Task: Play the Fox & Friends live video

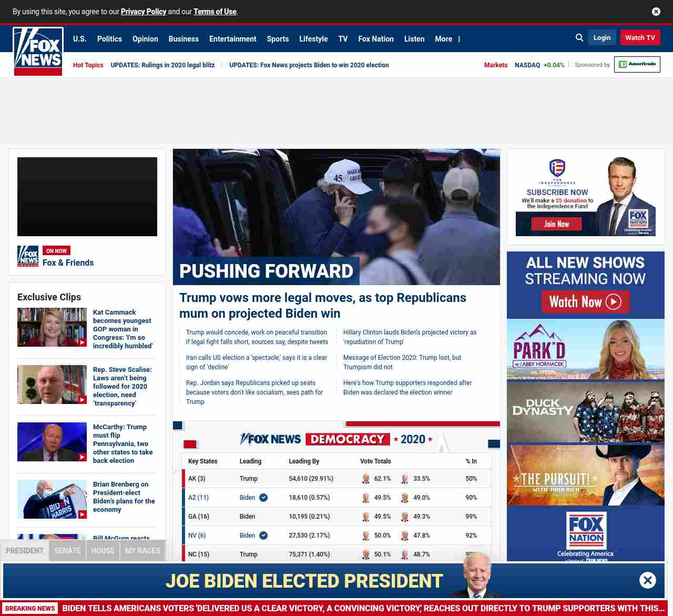Action: [87, 197]
